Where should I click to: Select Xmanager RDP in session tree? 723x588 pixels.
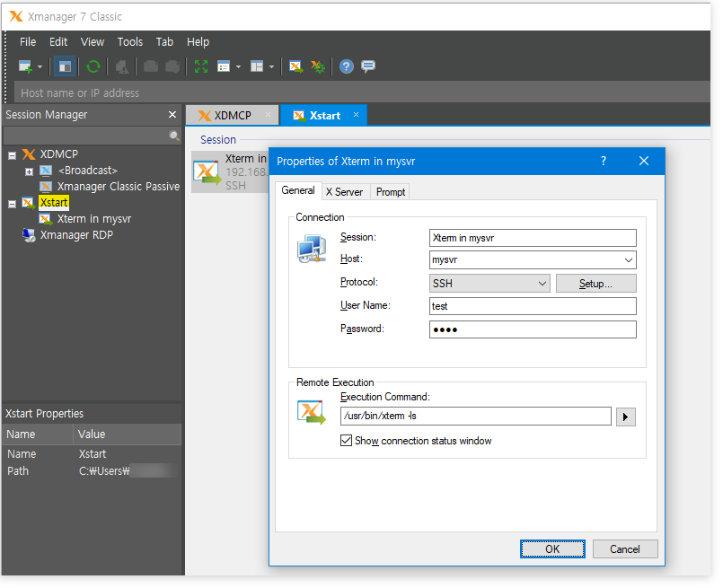(x=75, y=235)
